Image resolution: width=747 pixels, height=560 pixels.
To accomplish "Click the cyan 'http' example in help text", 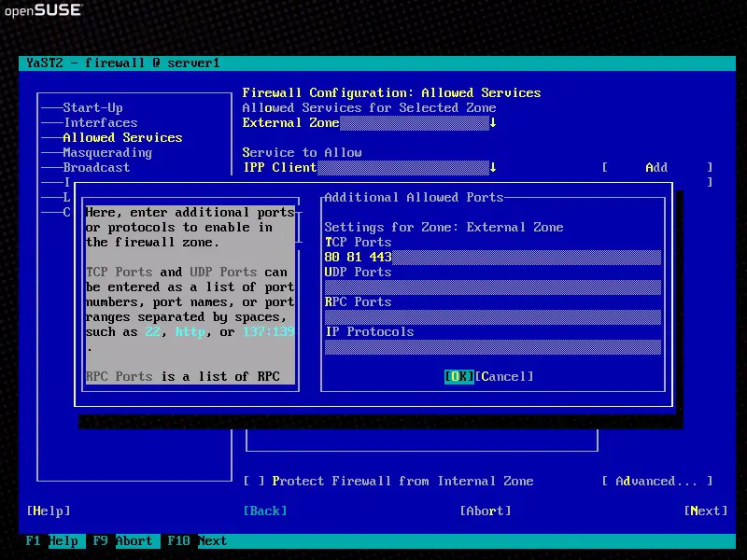I will [x=190, y=332].
